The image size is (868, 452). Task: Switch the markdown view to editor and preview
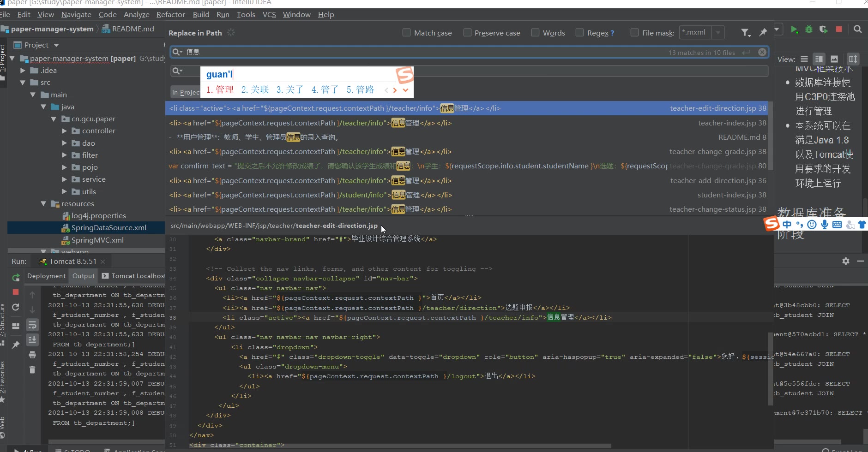[x=819, y=59]
